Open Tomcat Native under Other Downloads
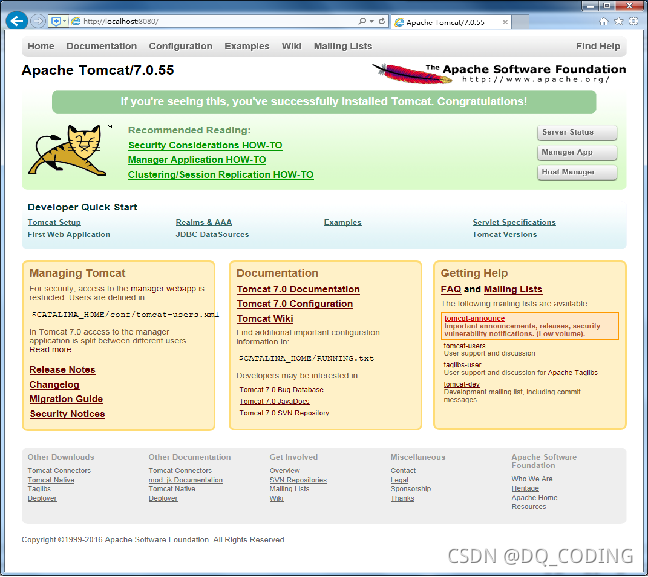 pos(51,480)
